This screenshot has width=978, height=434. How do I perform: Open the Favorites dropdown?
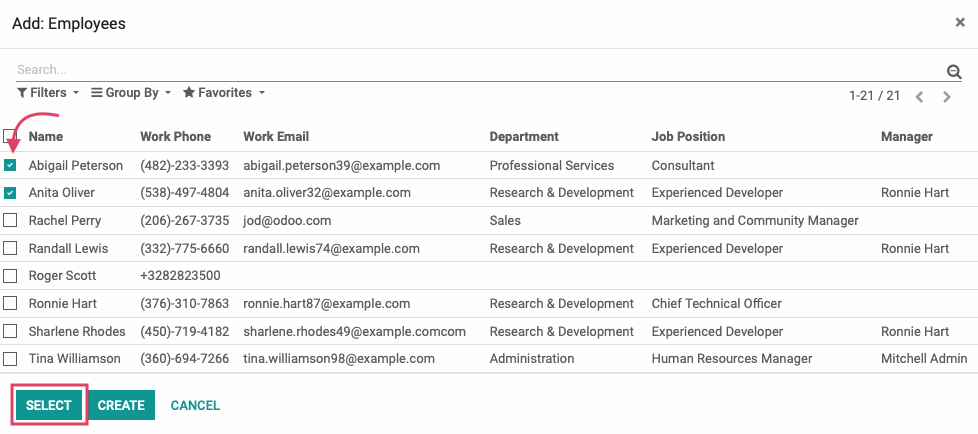tap(224, 93)
